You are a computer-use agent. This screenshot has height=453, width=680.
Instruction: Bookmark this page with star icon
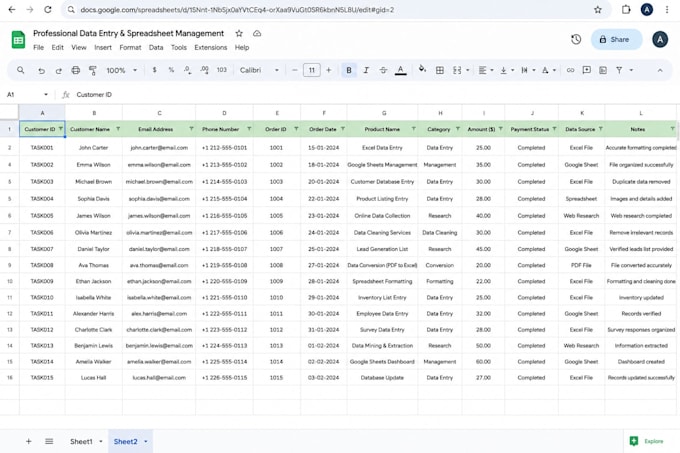598,9
